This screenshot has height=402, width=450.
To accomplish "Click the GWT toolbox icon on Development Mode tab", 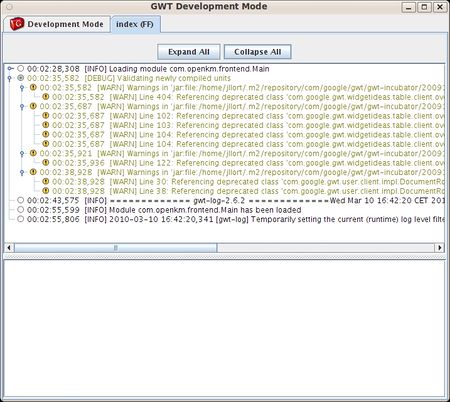I will click(x=17, y=24).
